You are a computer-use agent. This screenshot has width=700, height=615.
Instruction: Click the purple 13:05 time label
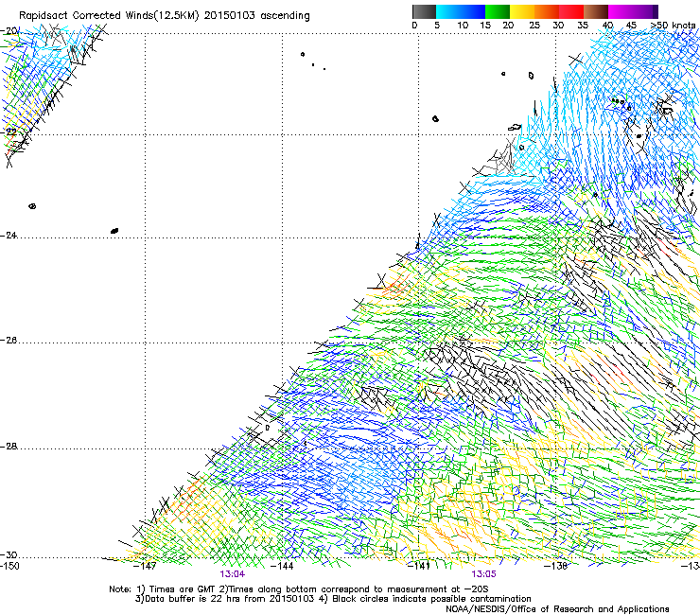point(483,574)
